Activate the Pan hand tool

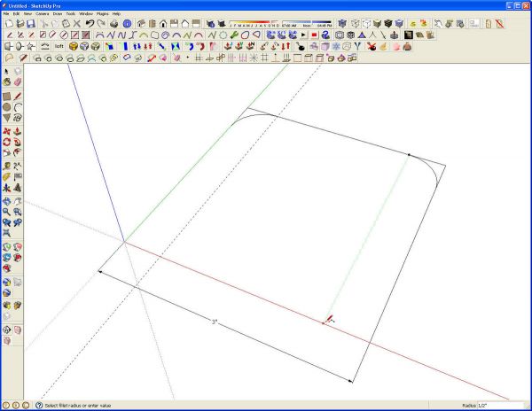[18, 202]
